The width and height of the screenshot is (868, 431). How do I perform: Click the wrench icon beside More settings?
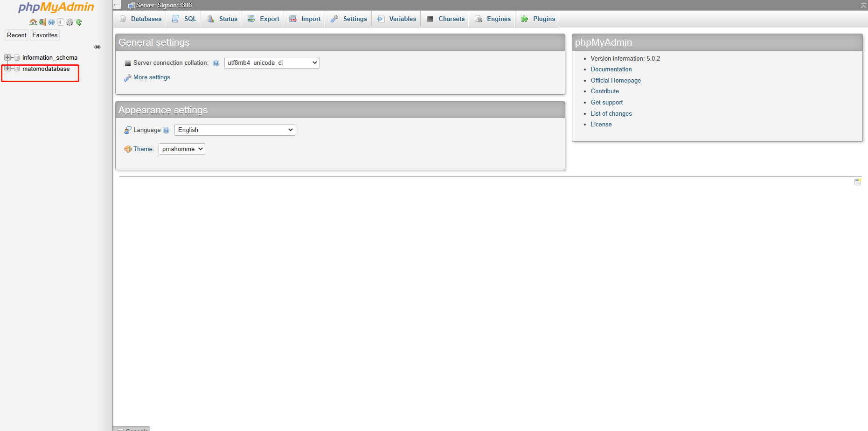(x=127, y=78)
